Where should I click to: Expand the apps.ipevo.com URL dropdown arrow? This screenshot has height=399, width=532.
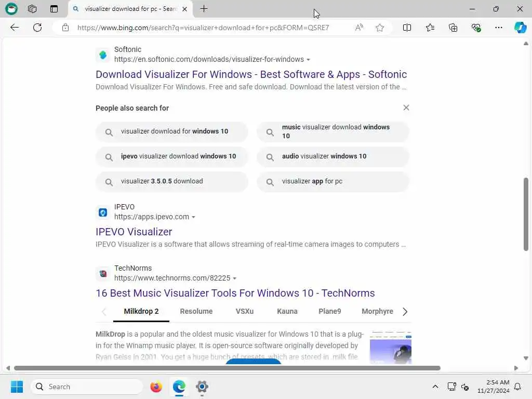click(x=193, y=217)
